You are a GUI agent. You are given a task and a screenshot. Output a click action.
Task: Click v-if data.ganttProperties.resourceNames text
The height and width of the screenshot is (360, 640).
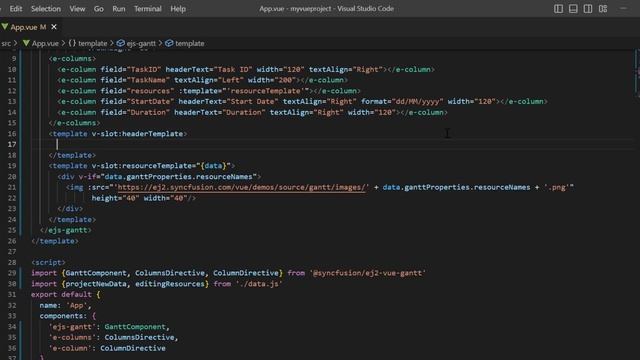[179, 177]
